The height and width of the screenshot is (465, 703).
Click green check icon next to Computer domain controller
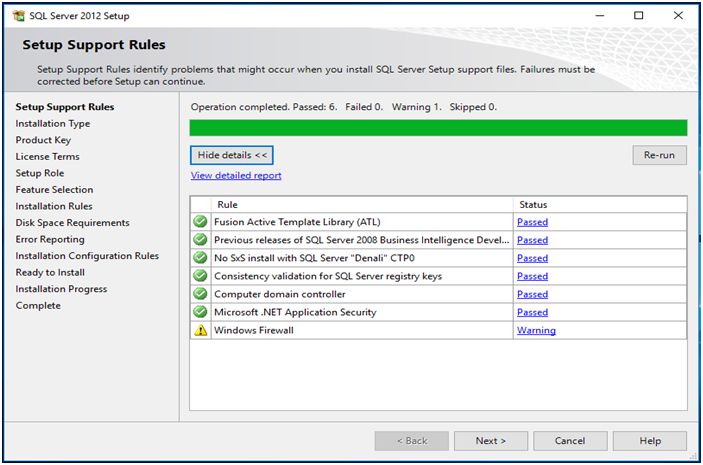tap(200, 294)
